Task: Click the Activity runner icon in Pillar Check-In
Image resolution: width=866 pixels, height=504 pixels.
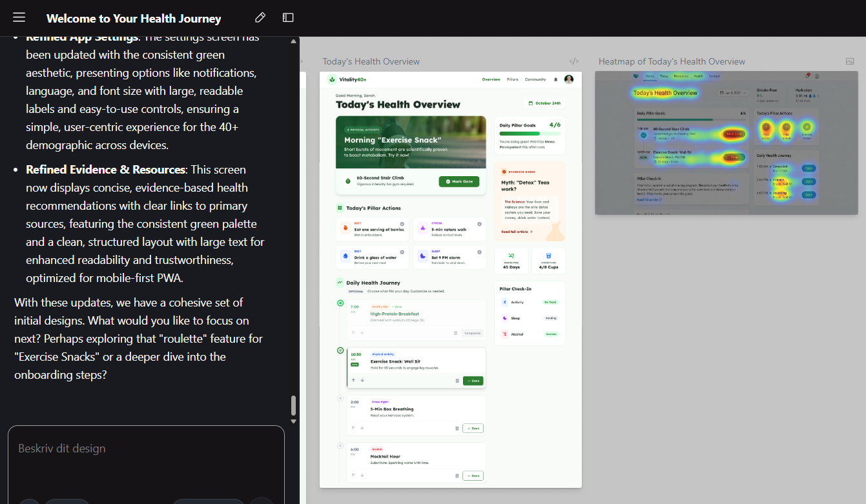Action: click(505, 302)
